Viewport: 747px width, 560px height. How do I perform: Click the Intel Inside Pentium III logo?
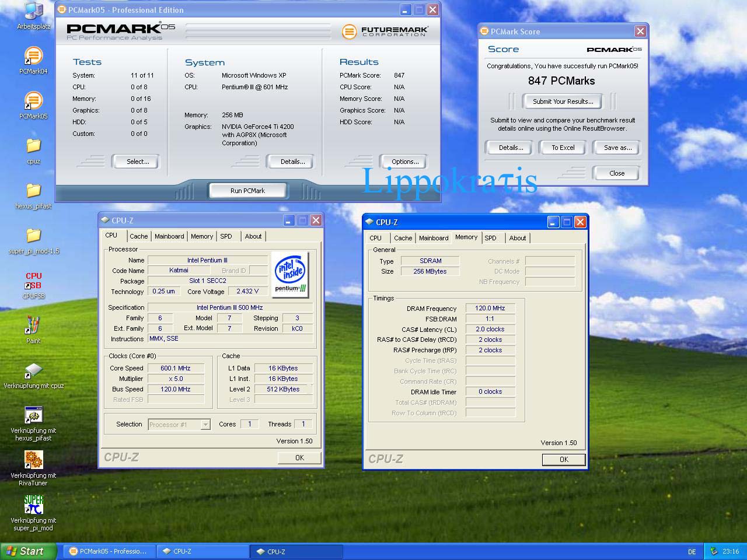[x=290, y=274]
